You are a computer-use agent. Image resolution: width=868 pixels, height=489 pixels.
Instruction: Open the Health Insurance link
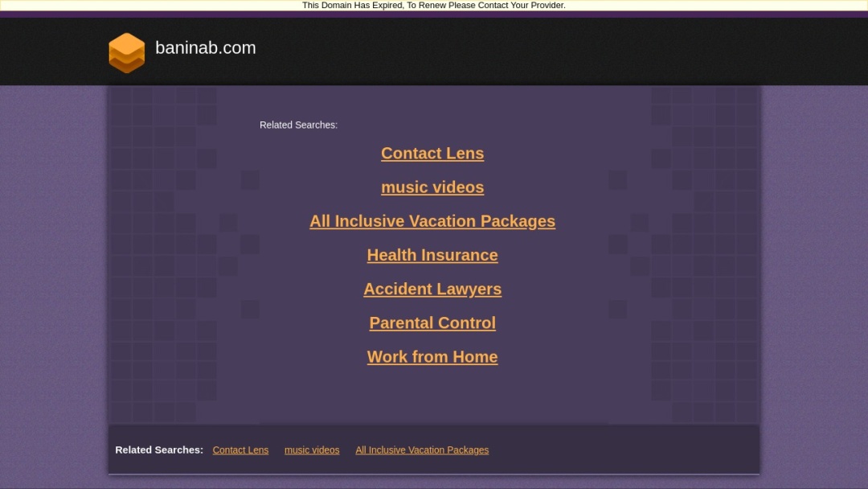(432, 255)
